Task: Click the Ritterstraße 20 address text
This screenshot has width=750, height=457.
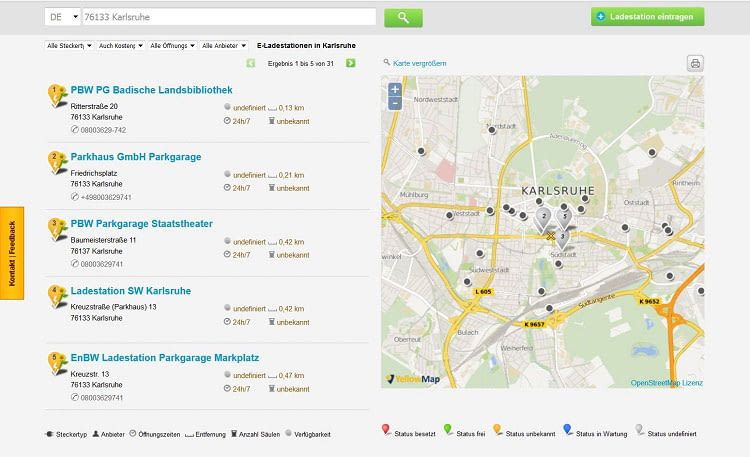Action: coord(94,106)
